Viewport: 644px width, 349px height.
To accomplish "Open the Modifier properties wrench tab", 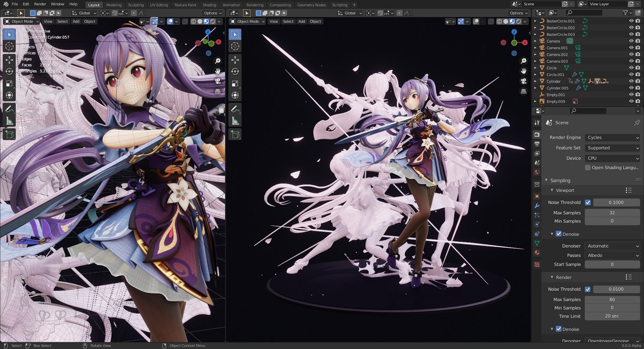I will point(537,205).
